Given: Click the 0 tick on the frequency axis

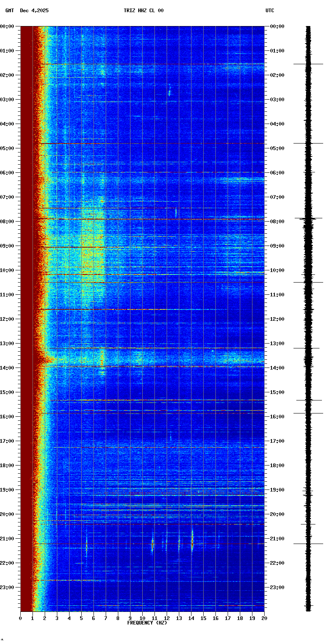Looking at the screenshot, I should point(20,618).
